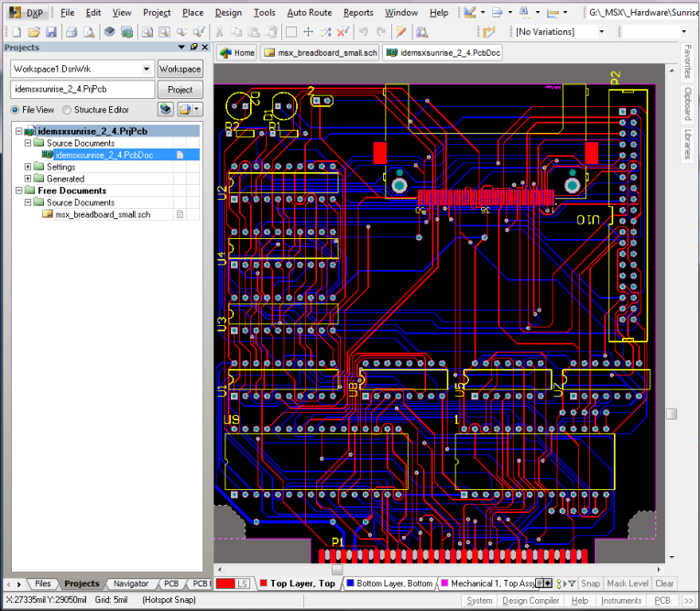This screenshot has width=700, height=611.
Task: Collapse the idemsxsunrise_2_4.PrjPcb project node
Action: [18, 131]
